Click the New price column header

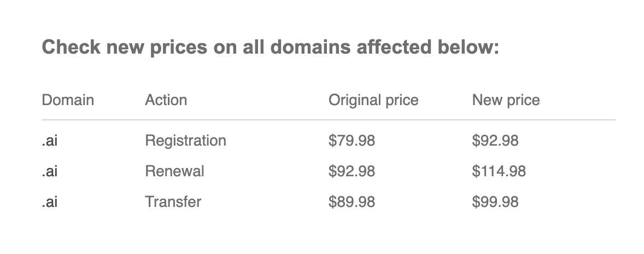click(506, 100)
